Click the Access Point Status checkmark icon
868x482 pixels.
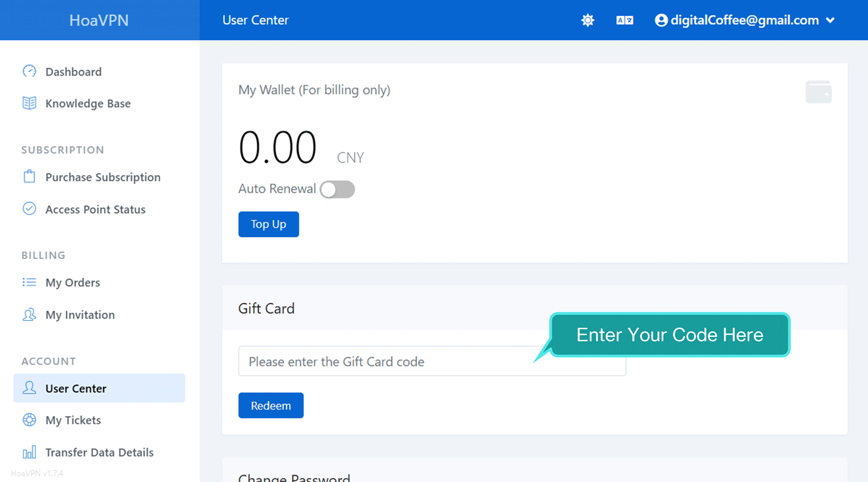pyautogui.click(x=30, y=209)
